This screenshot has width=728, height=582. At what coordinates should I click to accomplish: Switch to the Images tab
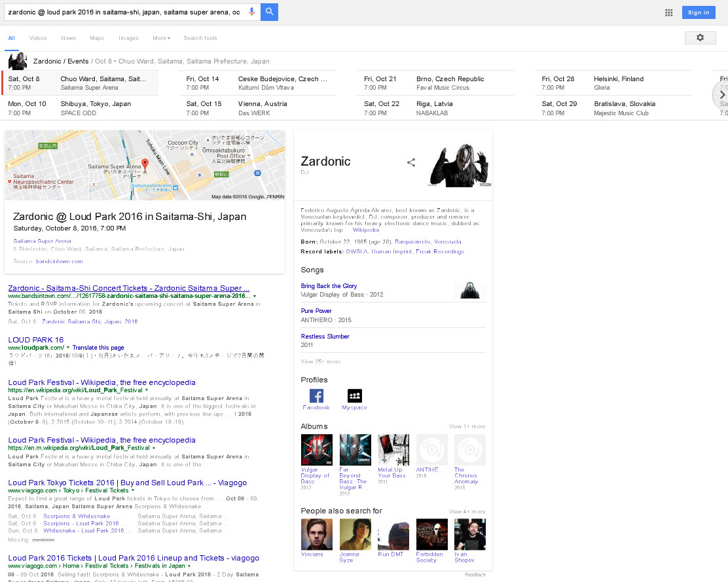(128, 38)
